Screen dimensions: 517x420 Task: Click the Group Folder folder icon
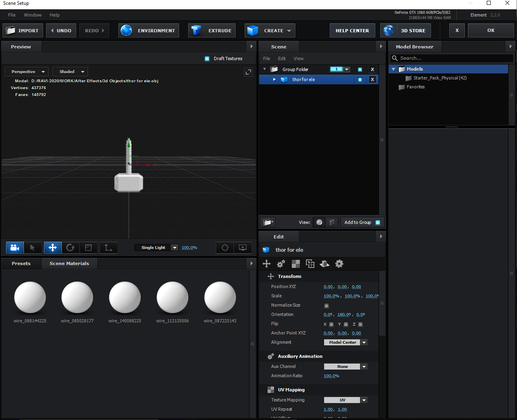tap(274, 69)
